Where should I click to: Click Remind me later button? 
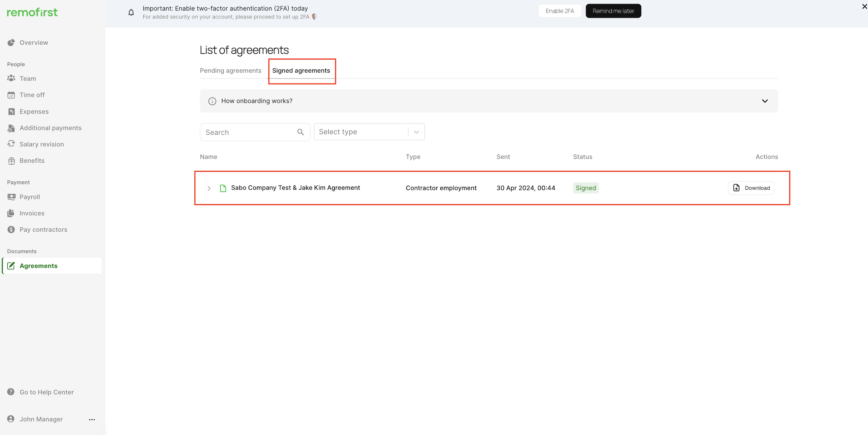(613, 11)
